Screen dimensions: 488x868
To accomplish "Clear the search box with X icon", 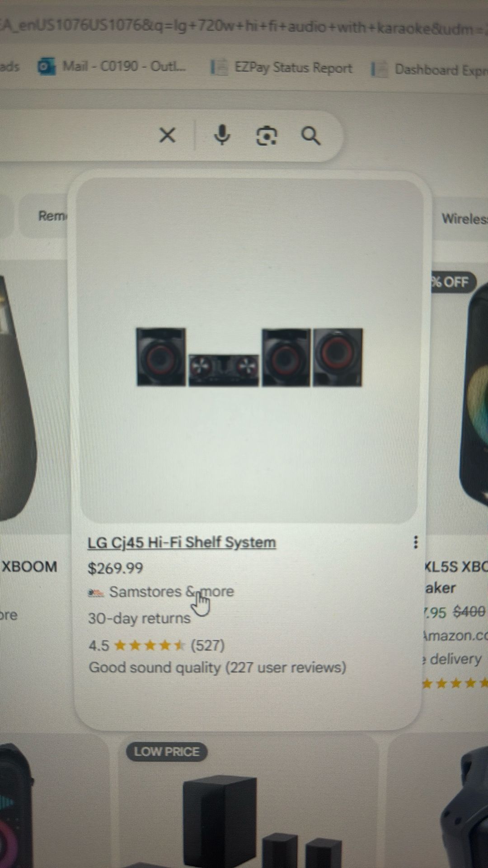I will pyautogui.click(x=167, y=135).
